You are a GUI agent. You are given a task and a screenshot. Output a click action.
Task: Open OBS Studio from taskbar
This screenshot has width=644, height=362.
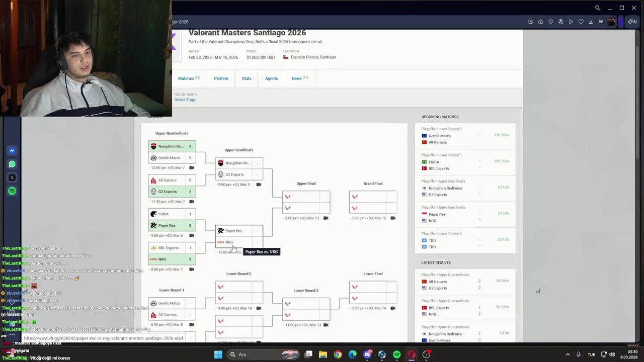click(x=427, y=354)
